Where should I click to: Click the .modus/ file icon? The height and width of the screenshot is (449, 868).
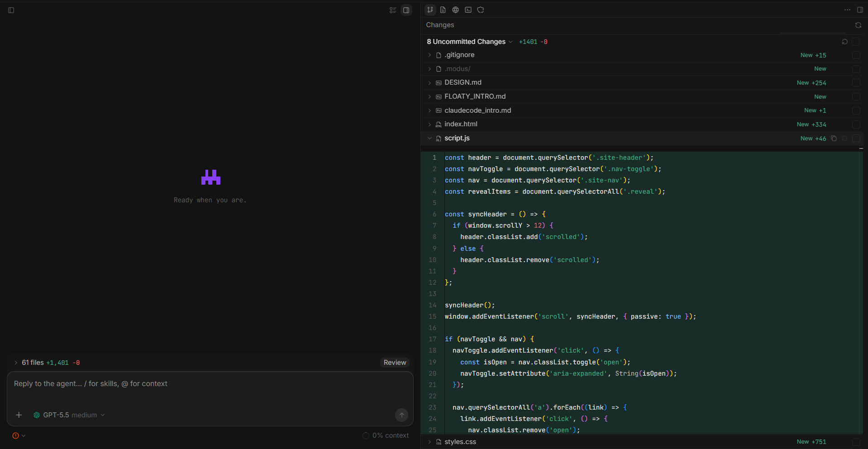point(439,69)
